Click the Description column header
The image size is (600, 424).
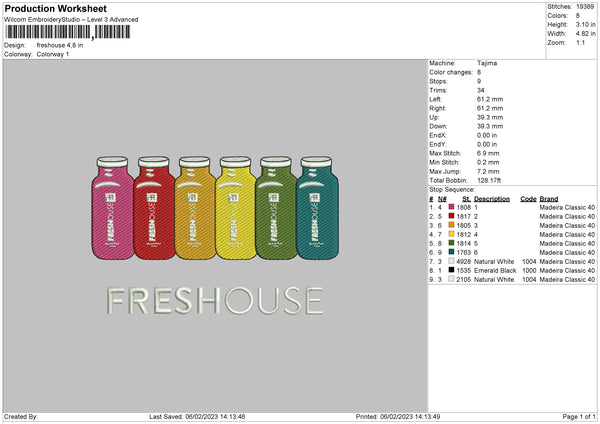click(492, 199)
